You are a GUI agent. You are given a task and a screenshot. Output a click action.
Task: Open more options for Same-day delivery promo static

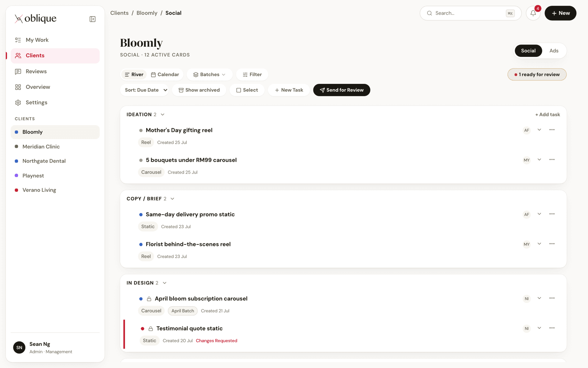[552, 214]
